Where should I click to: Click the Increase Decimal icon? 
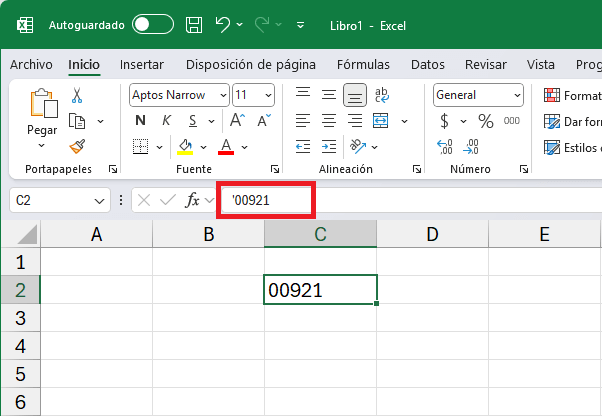[445, 147]
